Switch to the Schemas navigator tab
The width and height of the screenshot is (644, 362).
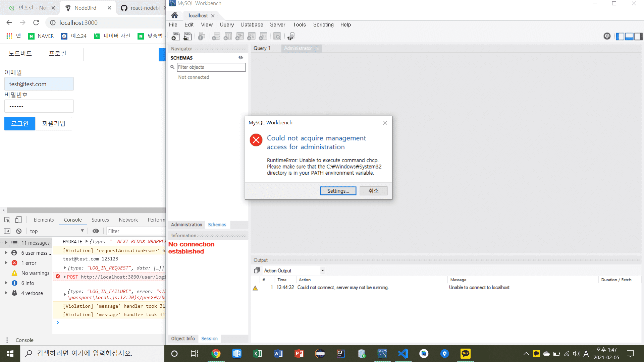[x=217, y=225]
